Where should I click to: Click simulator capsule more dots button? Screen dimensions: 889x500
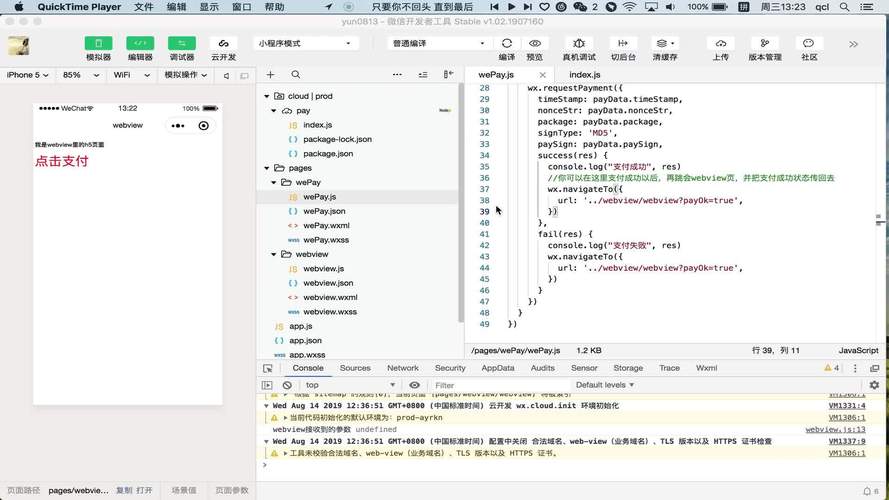pyautogui.click(x=178, y=126)
